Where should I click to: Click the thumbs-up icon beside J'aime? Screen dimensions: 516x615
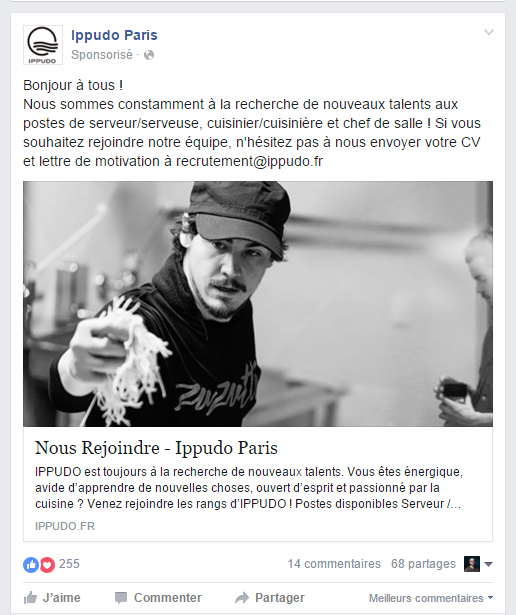click(x=30, y=598)
